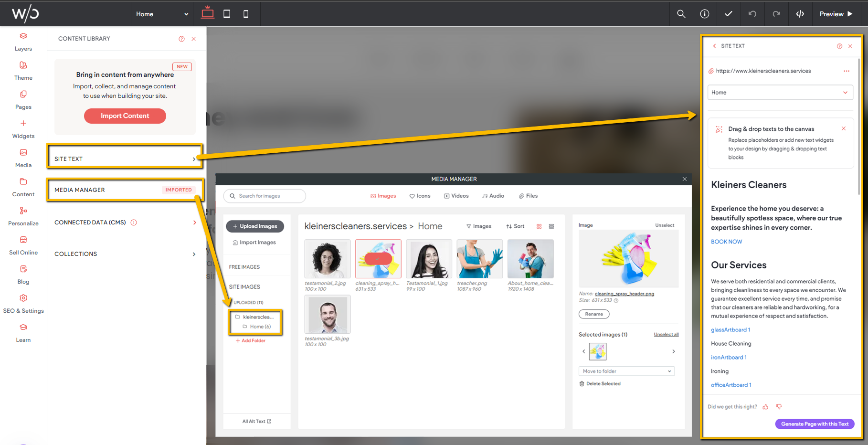Click the checkmark icon in top bar
Viewport: 868px width, 445px height.
click(x=729, y=14)
